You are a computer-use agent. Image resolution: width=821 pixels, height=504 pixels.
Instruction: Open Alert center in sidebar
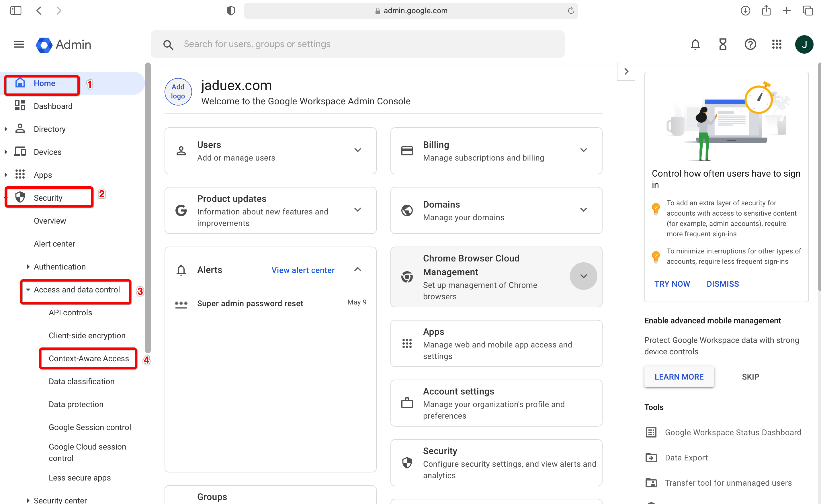[54, 244]
